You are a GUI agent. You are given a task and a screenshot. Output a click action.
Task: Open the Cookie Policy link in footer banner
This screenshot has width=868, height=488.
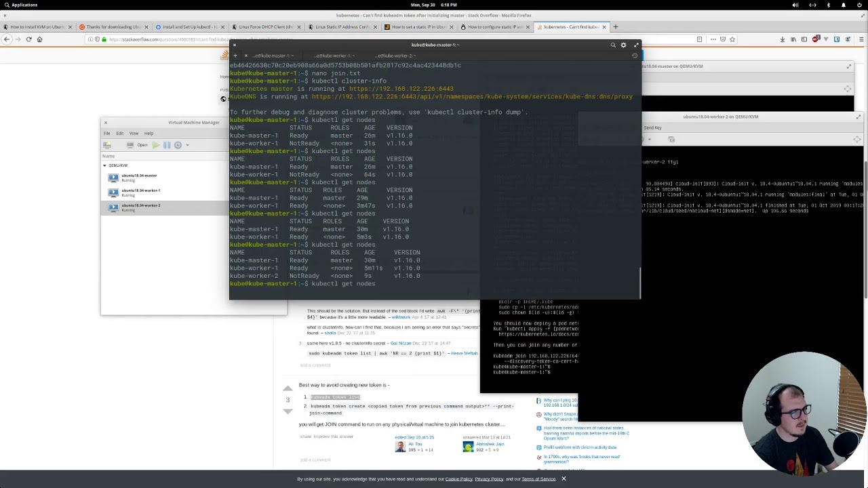[x=458, y=479]
